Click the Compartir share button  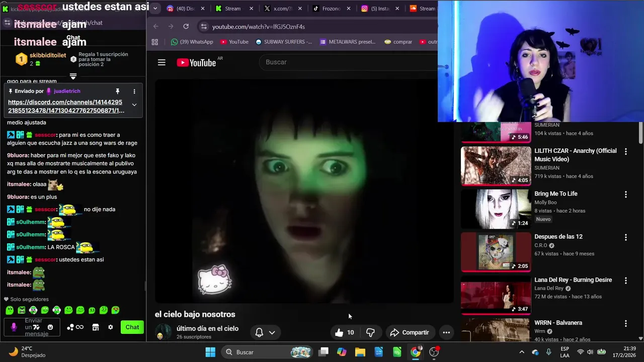pos(410,332)
